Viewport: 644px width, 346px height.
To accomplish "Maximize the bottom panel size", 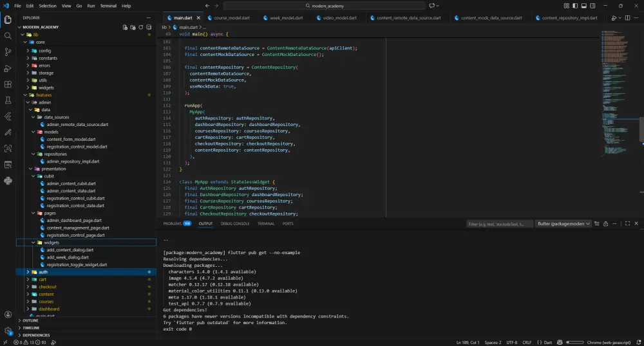I will pyautogui.click(x=627, y=223).
